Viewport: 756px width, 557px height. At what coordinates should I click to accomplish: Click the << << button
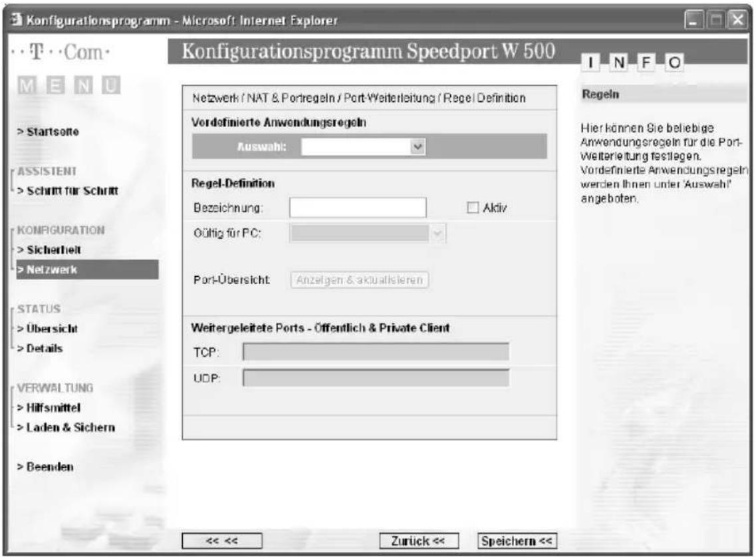pos(222,541)
